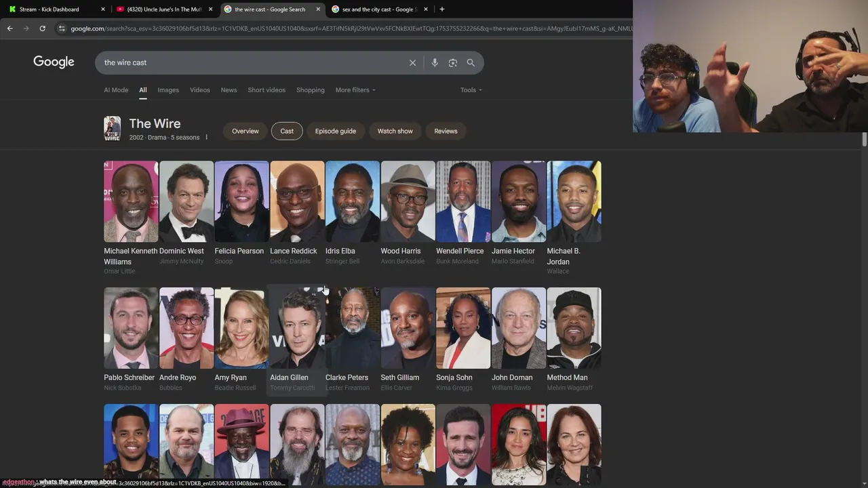
Task: Click the Method Man name link
Action: (568, 378)
